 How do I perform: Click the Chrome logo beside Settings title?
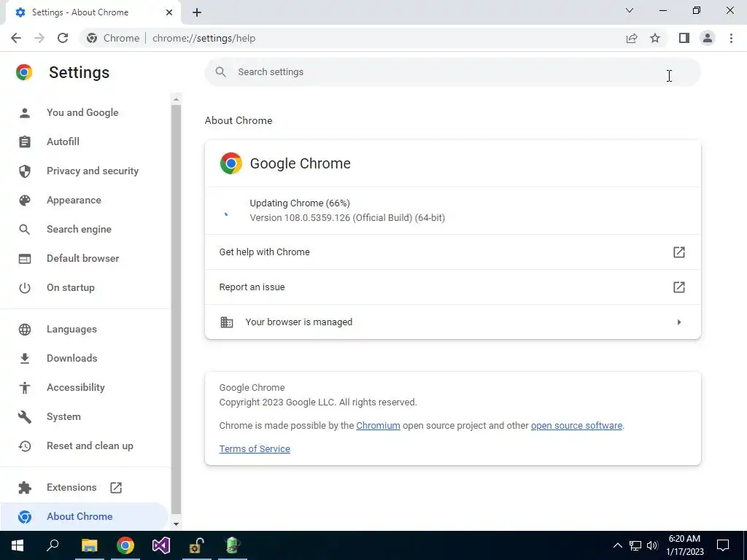(24, 72)
